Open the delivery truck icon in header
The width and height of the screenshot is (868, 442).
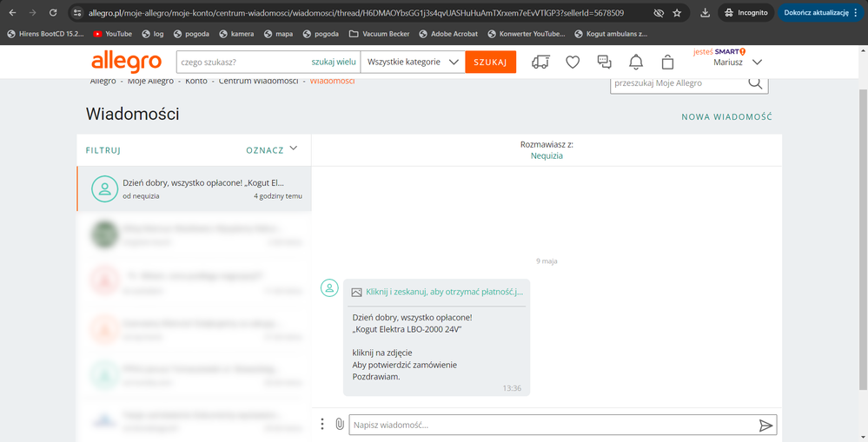[540, 63]
